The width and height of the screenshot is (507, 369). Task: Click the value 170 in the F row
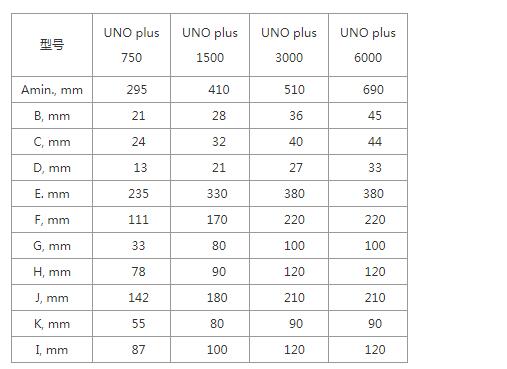pos(217,220)
